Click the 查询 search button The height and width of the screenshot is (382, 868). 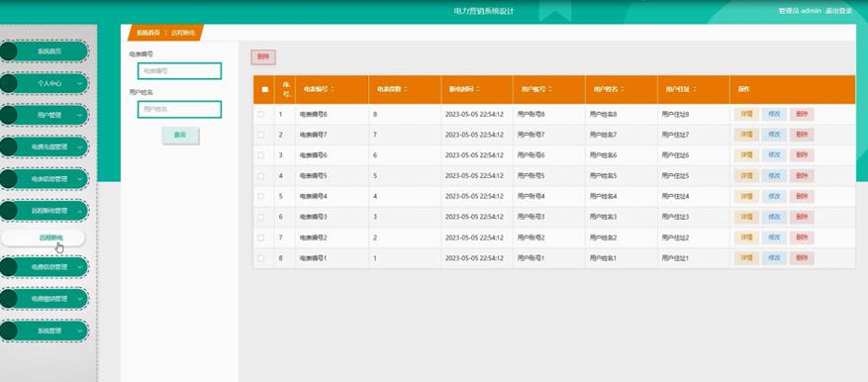pyautogui.click(x=180, y=135)
